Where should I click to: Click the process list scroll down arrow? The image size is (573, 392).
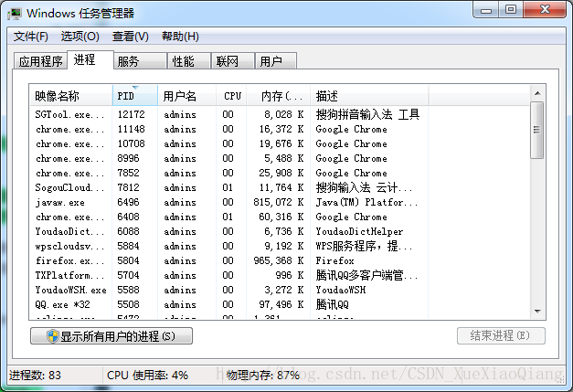(x=537, y=312)
